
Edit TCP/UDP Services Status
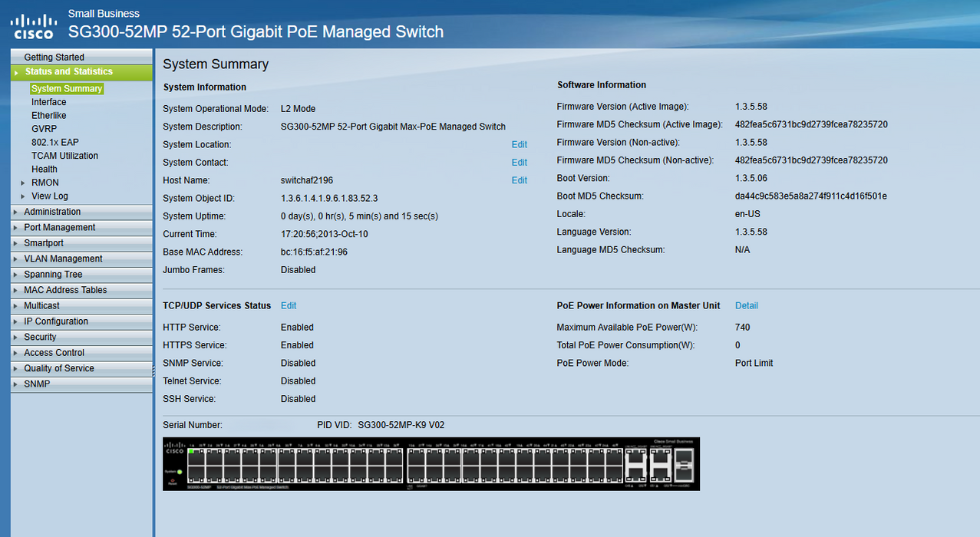(x=289, y=305)
